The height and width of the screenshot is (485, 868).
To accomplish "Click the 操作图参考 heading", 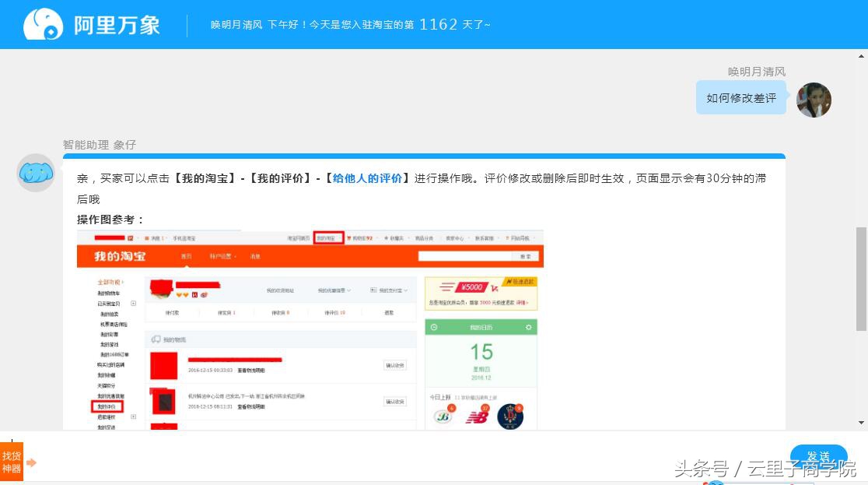I will pos(110,220).
